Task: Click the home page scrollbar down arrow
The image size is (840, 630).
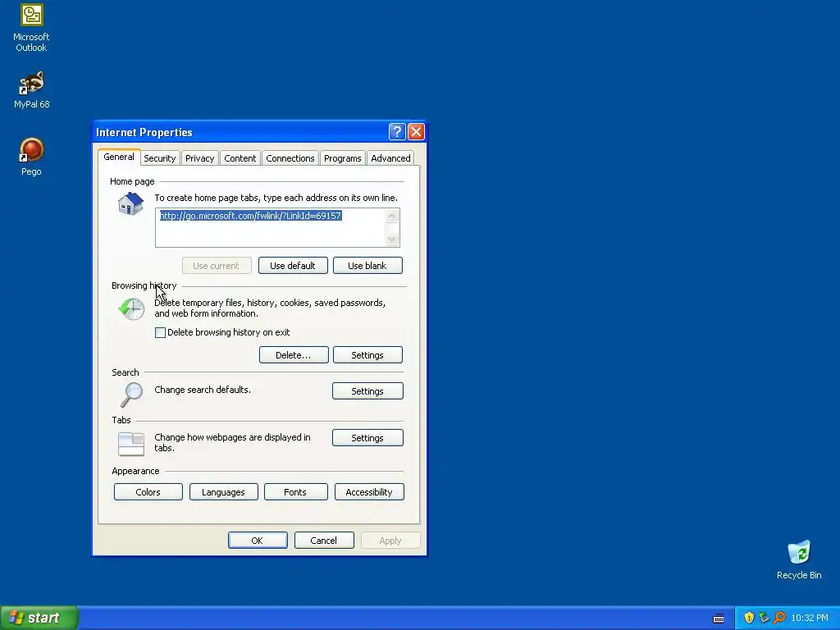Action: click(392, 240)
